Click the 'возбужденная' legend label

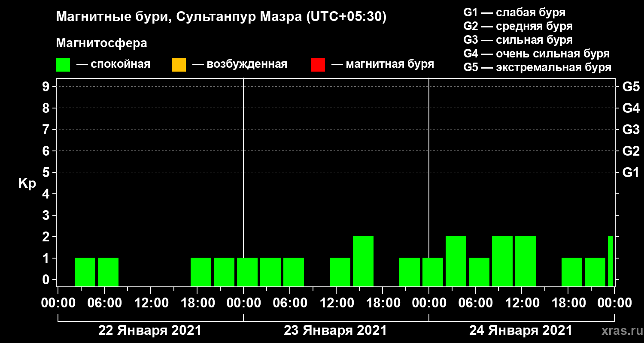tap(247, 65)
